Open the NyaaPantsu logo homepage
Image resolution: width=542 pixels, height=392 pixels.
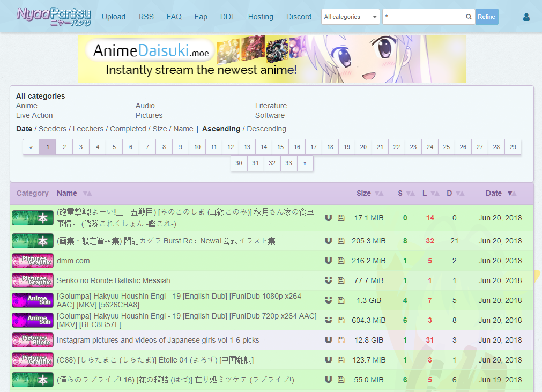[54, 17]
